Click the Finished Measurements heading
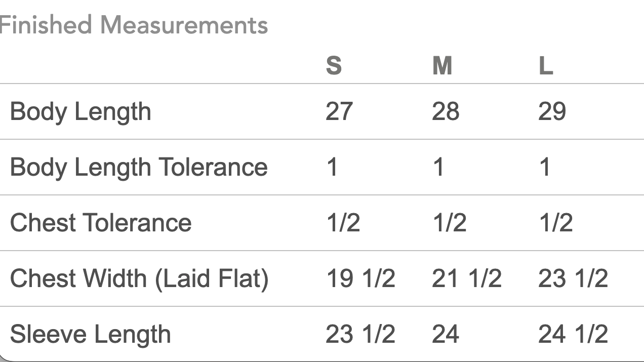This screenshot has height=362, width=644. 134,25
